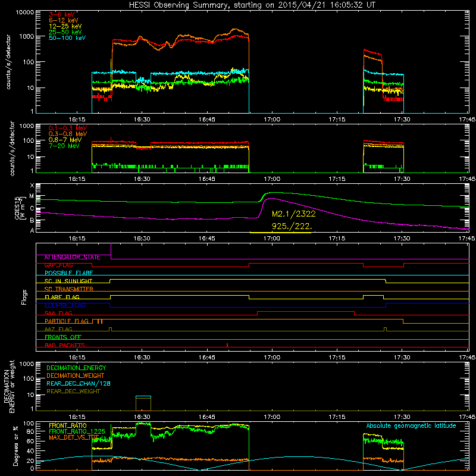This screenshot has height=476, width=476.
Task: Click the BAD_PACKETS flag label
Action: pyautogui.click(x=65, y=345)
